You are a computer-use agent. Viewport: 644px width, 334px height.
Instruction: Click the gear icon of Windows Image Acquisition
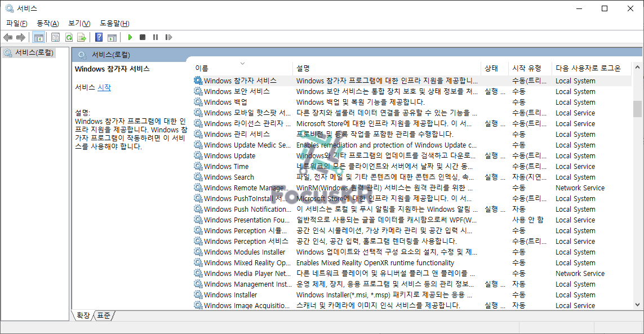point(198,305)
